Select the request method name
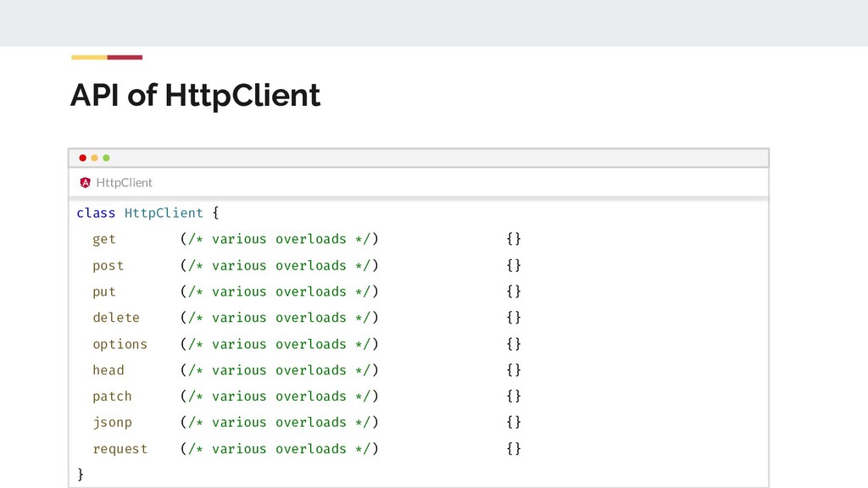The width and height of the screenshot is (868, 488). 120,449
